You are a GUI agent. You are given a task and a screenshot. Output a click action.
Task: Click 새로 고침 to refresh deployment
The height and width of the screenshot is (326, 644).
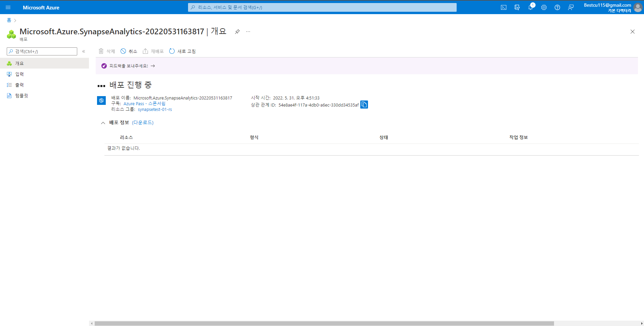click(182, 51)
